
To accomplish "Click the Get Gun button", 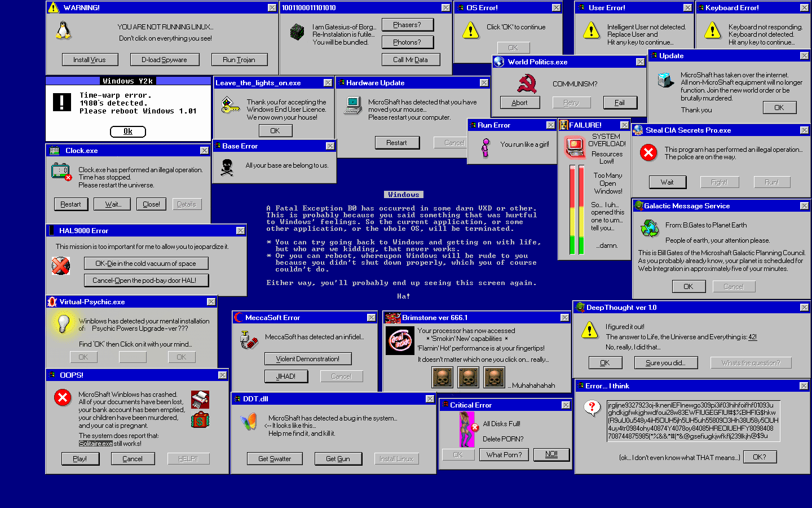I will coord(338,459).
